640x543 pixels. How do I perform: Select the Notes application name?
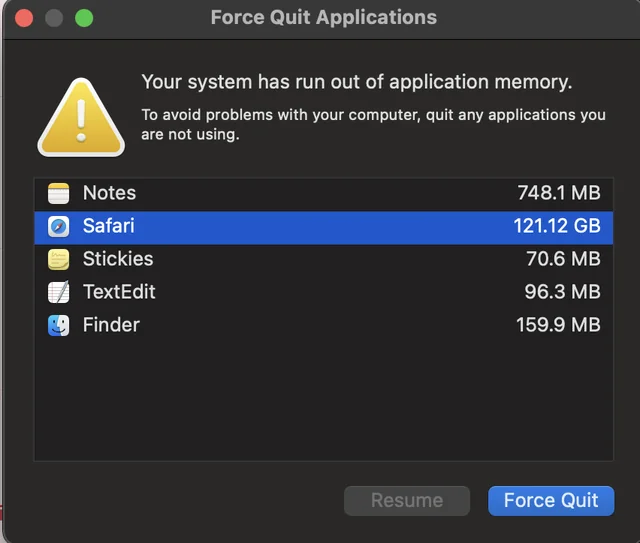point(109,193)
